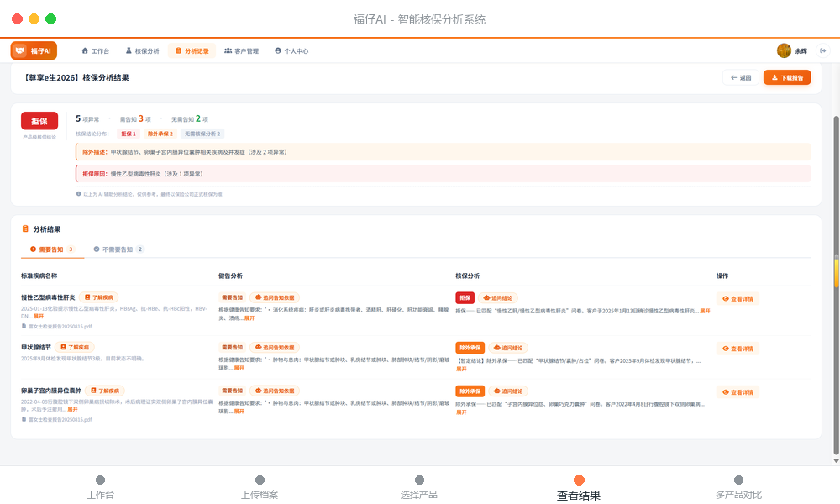Viewport: 840px width, 504px height.
Task: Click 了解疾病 for 慢性乙型病毒性肝炎
Action: click(x=99, y=297)
